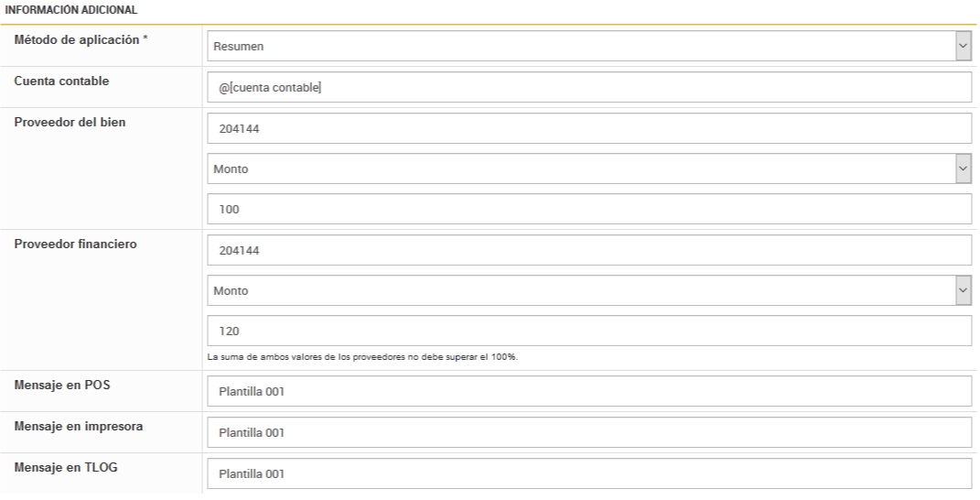Screen dimensions: 980x500
Task: Expand the Proveedor financiero Monto dropdown
Action: 588,291
